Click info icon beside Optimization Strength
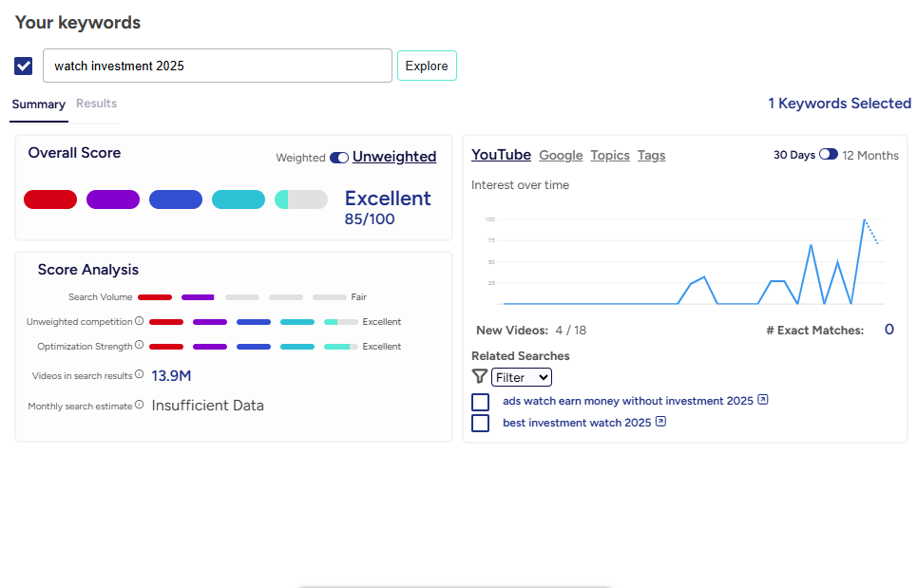 [x=140, y=346]
